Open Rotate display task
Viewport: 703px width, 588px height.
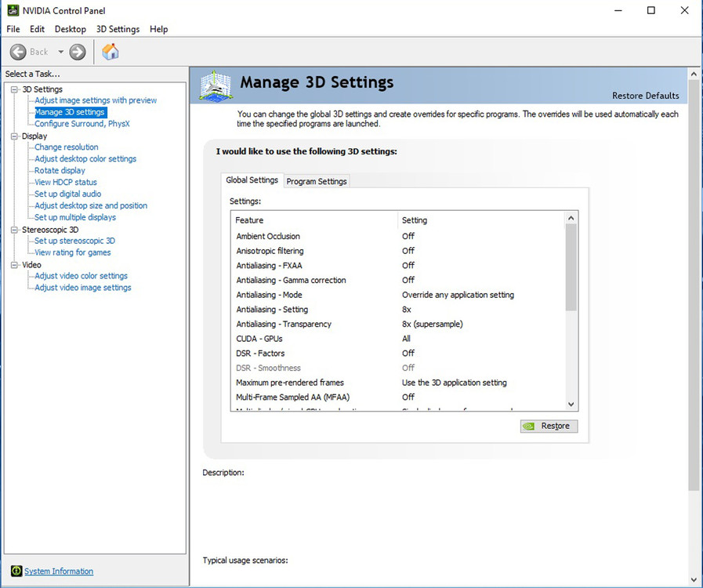pos(60,170)
